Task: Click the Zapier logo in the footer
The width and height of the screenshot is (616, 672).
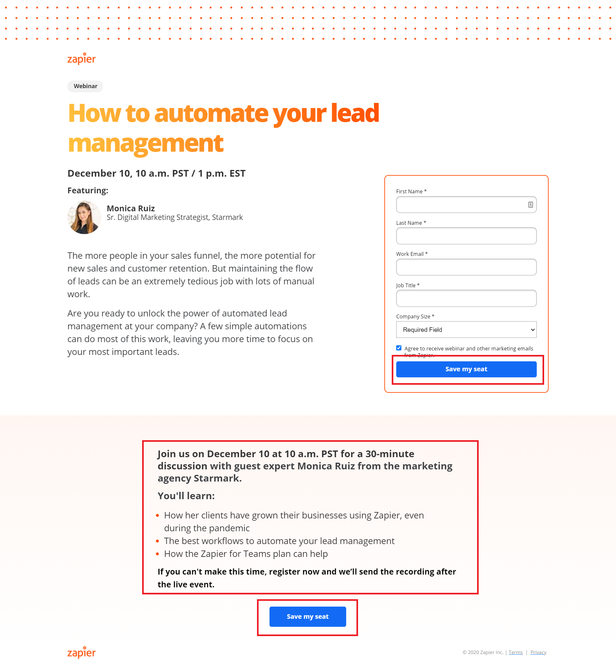Action: [81, 651]
